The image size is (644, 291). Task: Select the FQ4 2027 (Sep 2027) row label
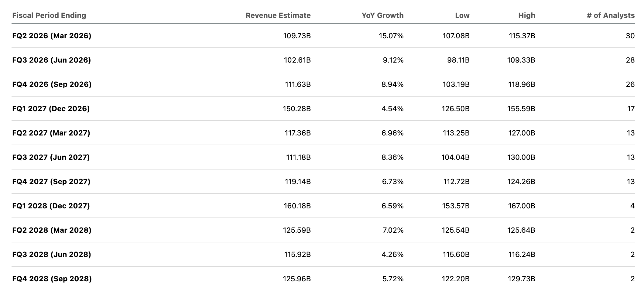(51, 182)
